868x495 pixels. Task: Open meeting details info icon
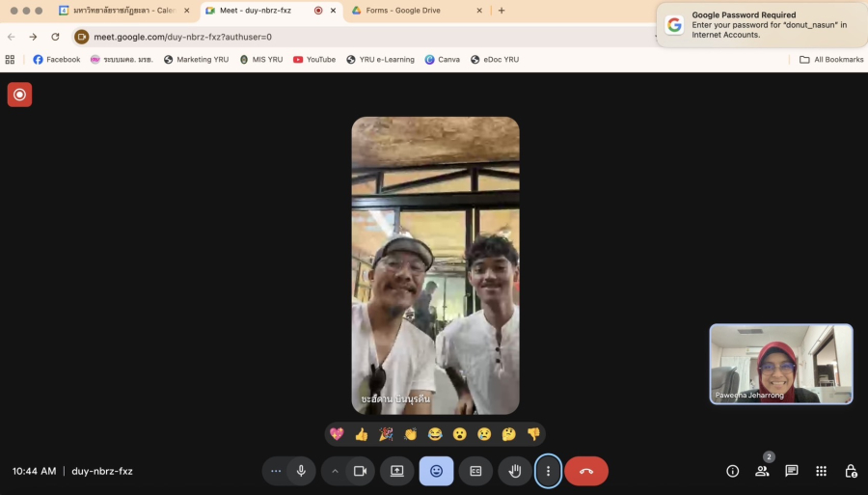(733, 471)
